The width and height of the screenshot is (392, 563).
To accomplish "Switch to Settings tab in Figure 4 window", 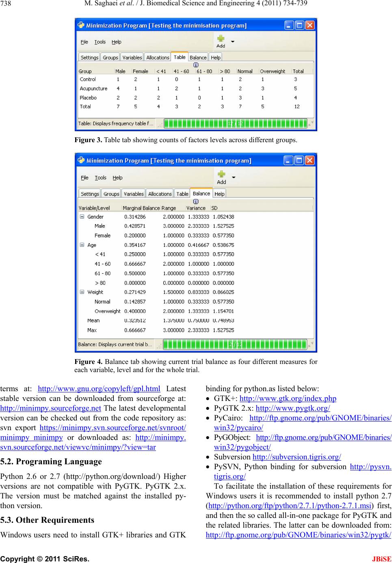I will click(90, 194).
